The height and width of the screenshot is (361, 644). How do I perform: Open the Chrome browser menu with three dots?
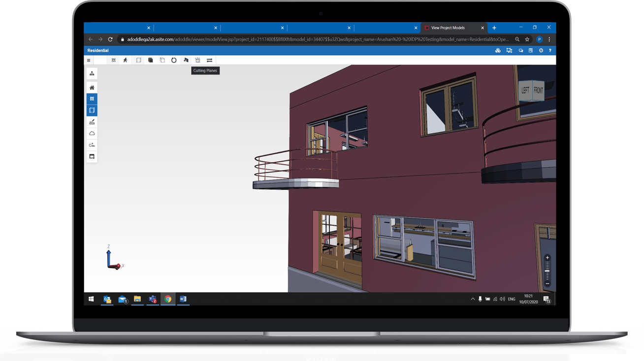[550, 38]
